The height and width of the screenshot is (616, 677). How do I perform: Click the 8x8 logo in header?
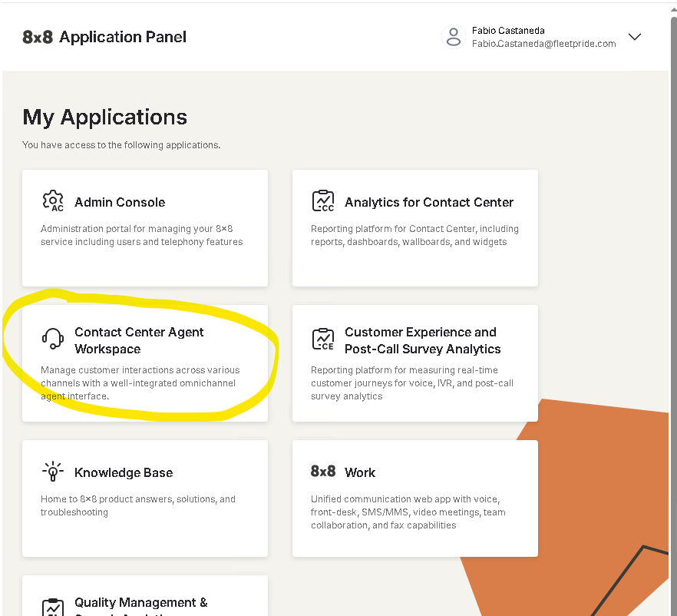38,37
